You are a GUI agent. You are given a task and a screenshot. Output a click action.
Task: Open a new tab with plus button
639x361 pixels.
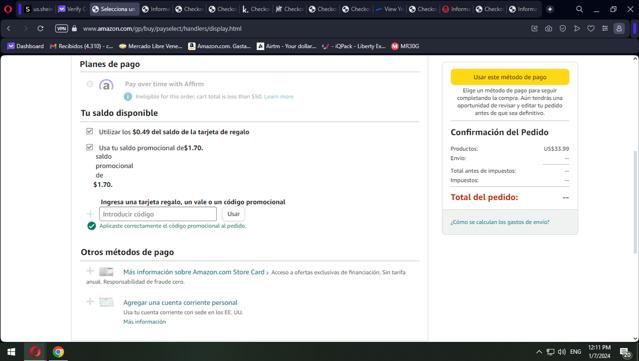(x=550, y=9)
